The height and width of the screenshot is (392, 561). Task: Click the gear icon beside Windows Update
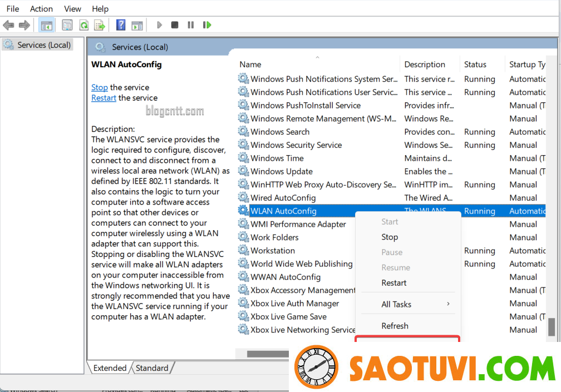(244, 171)
